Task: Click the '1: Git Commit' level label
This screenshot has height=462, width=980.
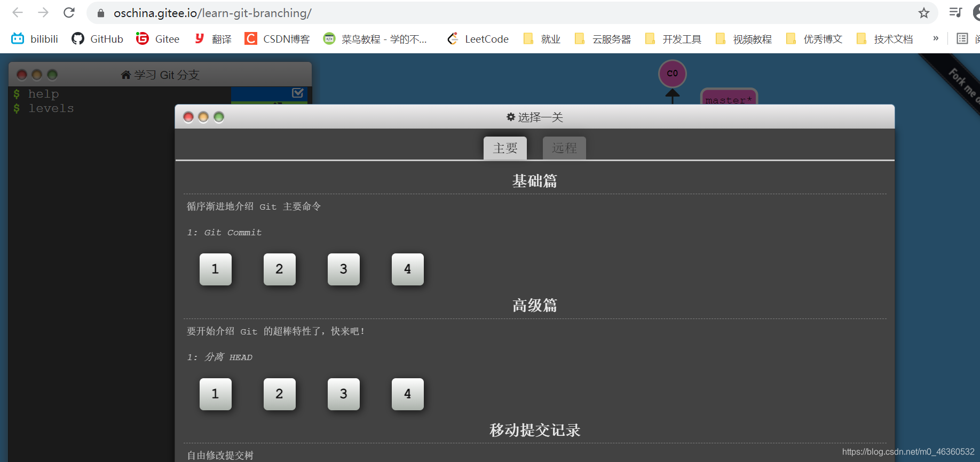Action: (x=225, y=233)
